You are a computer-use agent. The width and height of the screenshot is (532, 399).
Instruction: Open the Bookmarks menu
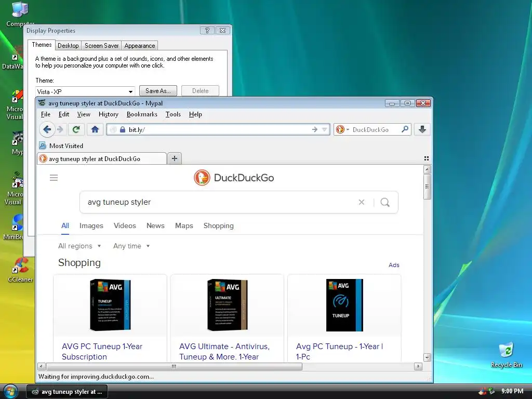(142, 114)
